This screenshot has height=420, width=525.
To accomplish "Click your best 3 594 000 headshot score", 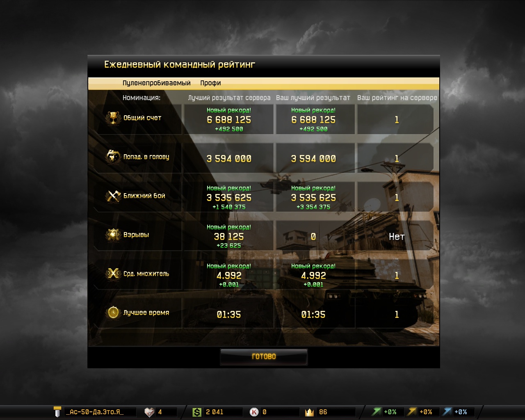I will click(313, 159).
